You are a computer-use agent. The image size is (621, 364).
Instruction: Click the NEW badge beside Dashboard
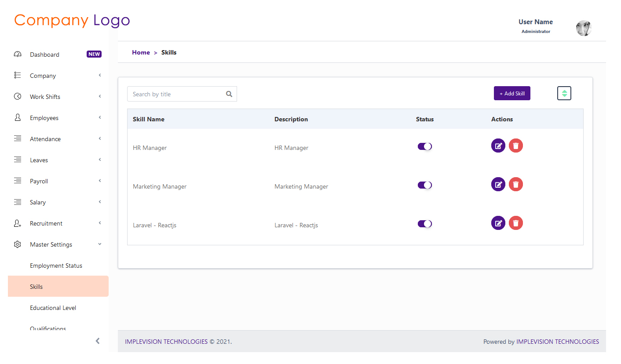pyautogui.click(x=94, y=55)
